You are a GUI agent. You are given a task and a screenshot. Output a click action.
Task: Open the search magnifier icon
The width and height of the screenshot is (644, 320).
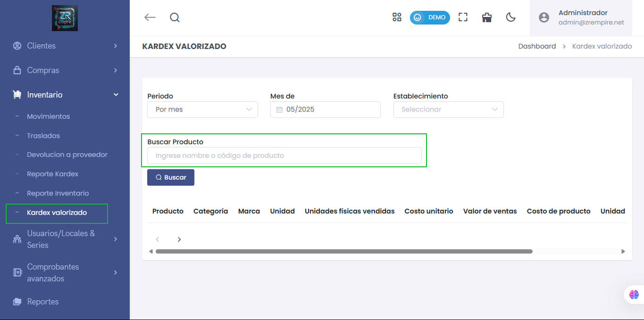point(175,17)
